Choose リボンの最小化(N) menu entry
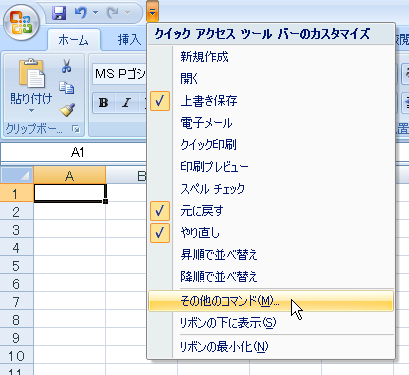409x375 pixels. (x=271, y=347)
